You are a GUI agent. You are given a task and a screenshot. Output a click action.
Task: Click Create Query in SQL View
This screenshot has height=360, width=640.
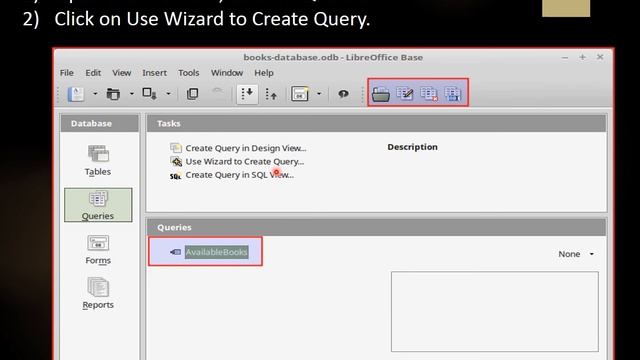tap(240, 175)
